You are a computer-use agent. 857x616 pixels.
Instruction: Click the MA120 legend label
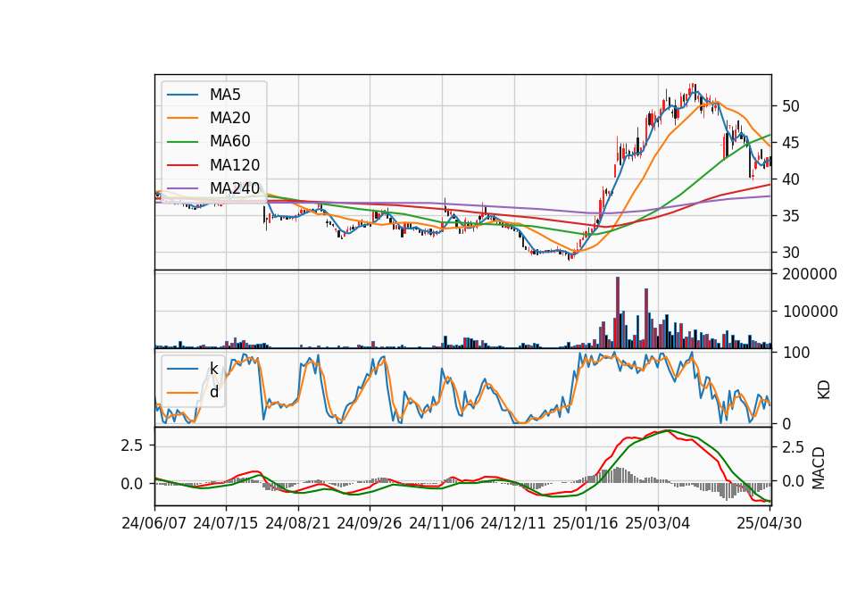tap(235, 165)
